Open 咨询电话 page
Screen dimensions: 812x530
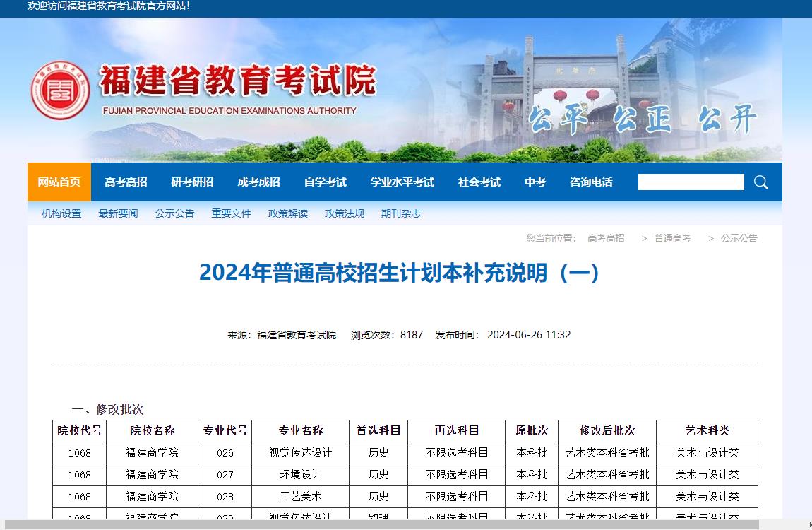[591, 182]
